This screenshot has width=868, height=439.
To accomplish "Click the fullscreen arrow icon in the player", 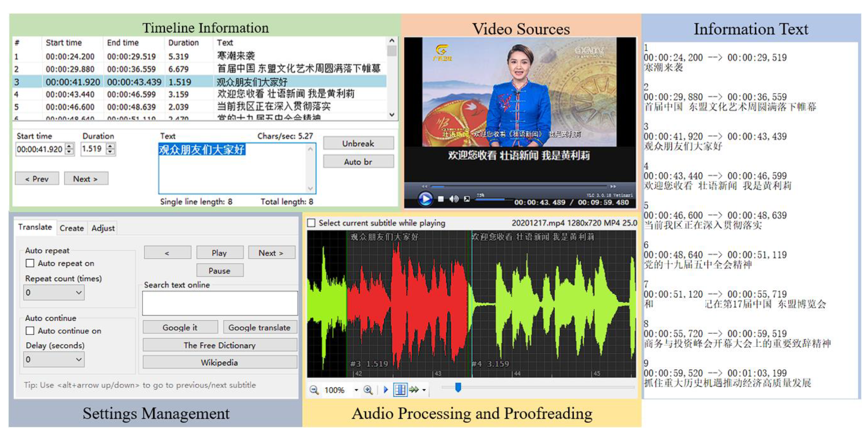I will tap(467, 199).
